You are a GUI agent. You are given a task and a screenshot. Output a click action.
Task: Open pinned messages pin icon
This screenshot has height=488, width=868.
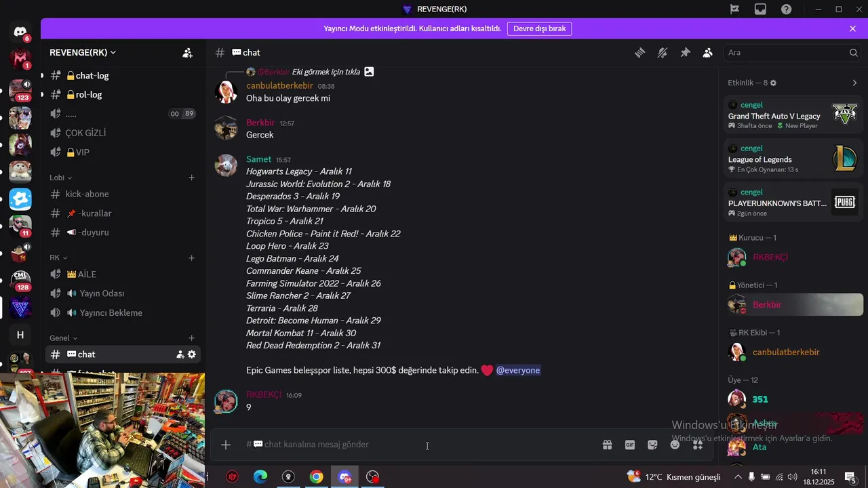(x=685, y=53)
